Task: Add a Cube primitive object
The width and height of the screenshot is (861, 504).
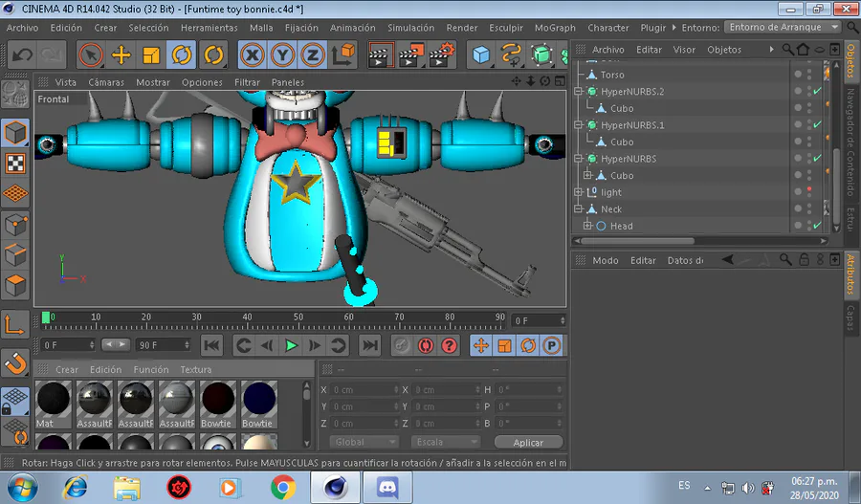Action: (x=481, y=55)
